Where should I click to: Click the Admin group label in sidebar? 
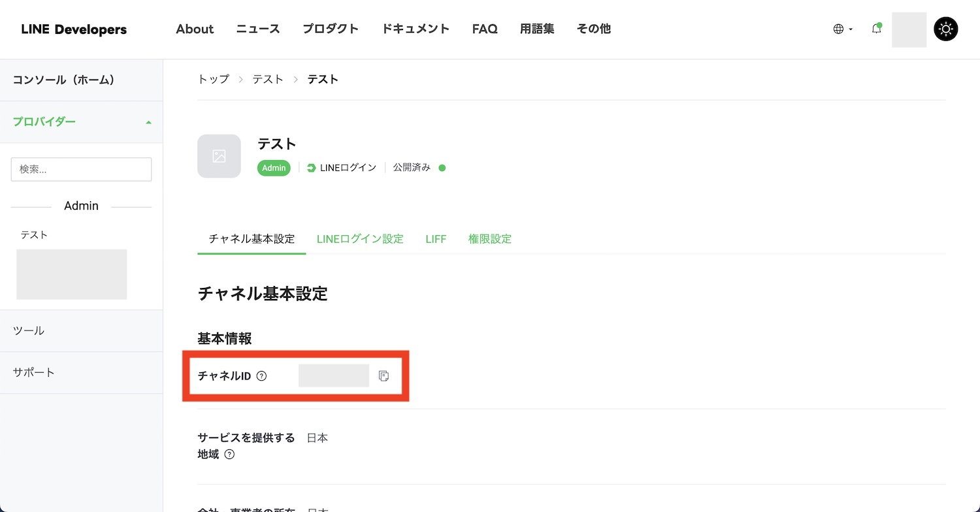click(81, 206)
